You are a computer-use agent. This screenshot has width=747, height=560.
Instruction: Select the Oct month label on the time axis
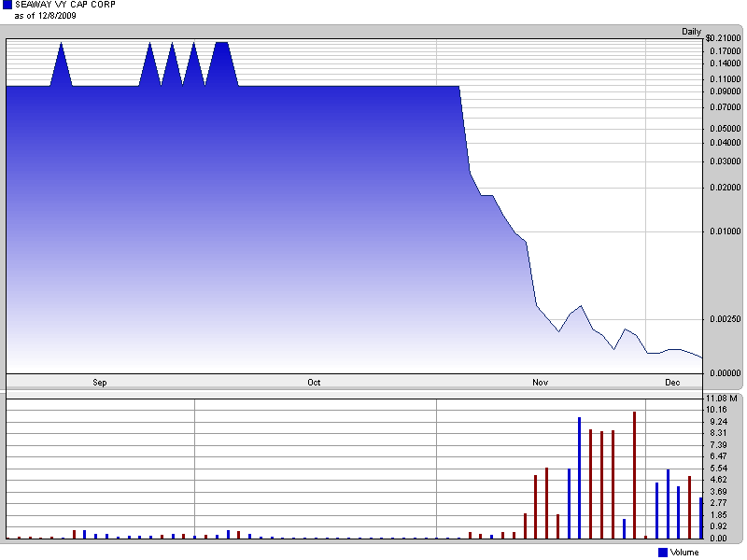(x=314, y=383)
